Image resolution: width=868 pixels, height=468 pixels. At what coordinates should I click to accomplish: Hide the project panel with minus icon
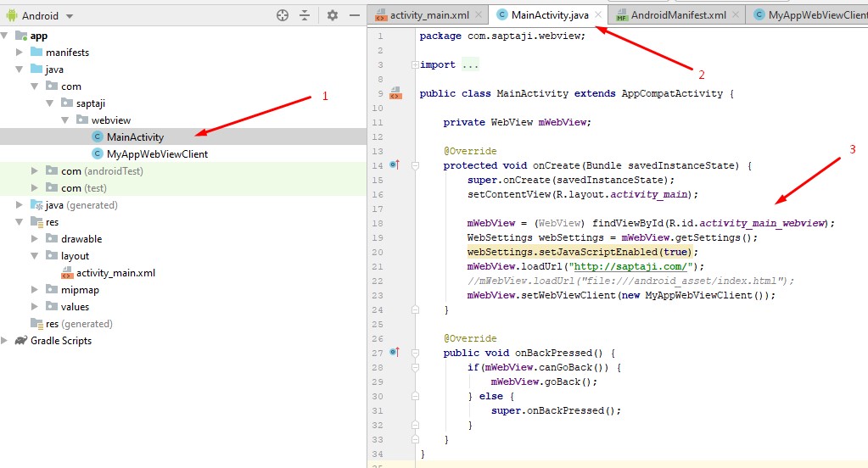[355, 15]
